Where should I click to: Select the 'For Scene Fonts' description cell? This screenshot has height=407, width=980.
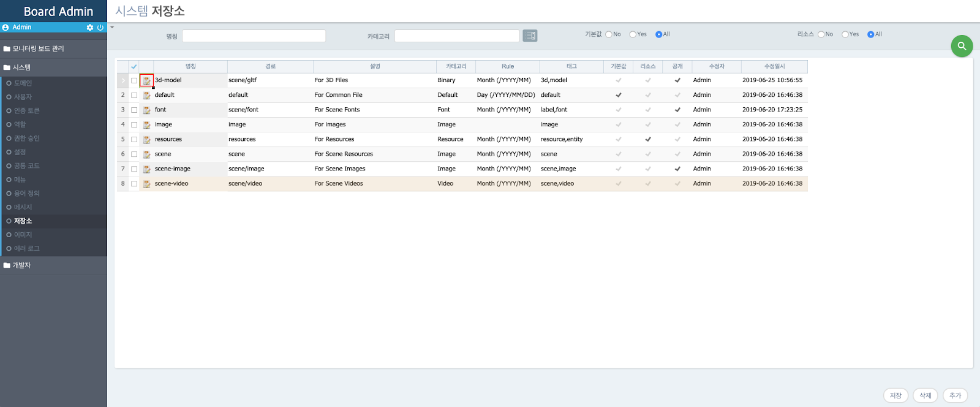[375, 110]
